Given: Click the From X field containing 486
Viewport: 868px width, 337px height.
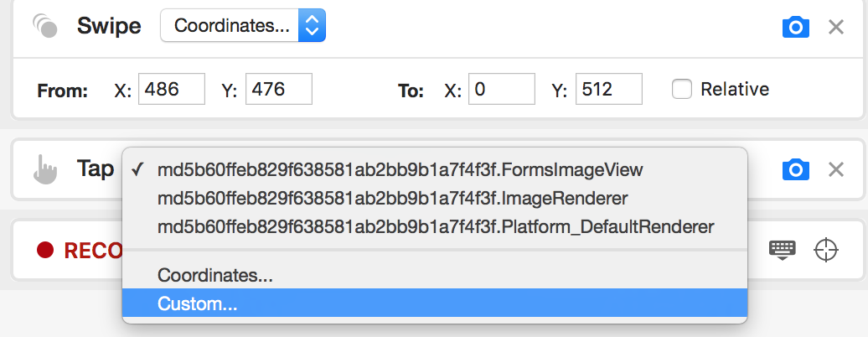Looking at the screenshot, I should tap(172, 89).
